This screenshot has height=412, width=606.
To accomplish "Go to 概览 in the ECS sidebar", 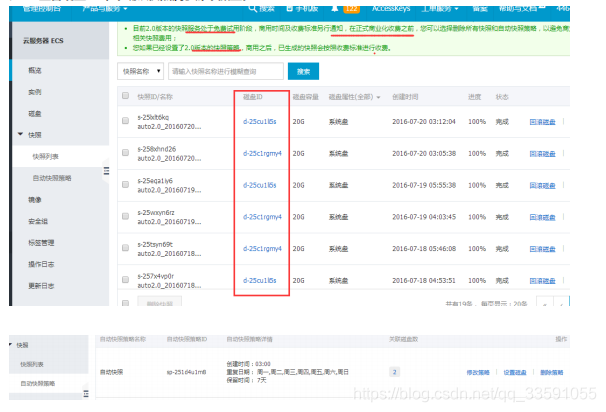I will pyautogui.click(x=35, y=70).
